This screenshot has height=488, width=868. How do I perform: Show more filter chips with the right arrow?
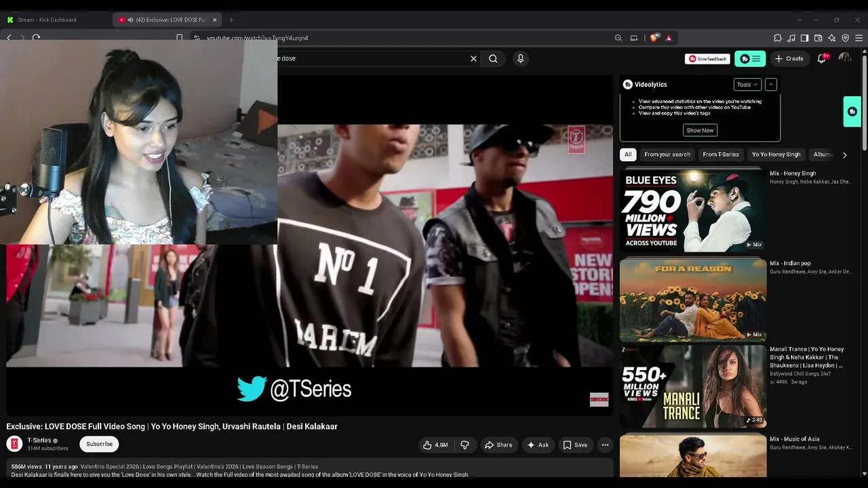845,155
